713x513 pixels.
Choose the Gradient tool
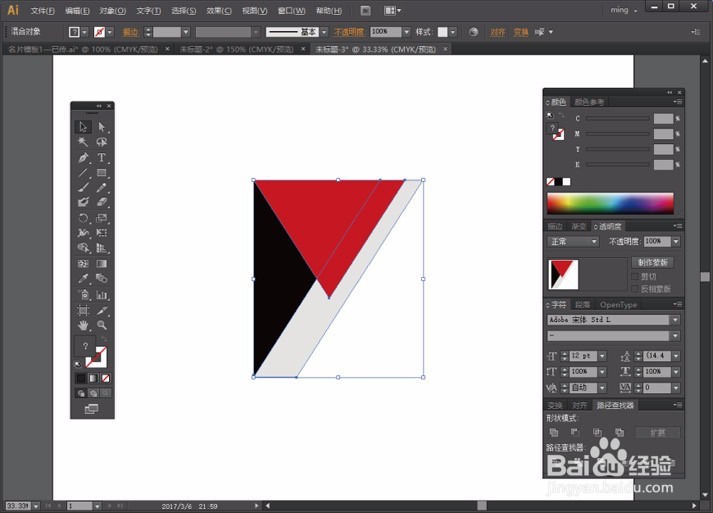(x=101, y=264)
